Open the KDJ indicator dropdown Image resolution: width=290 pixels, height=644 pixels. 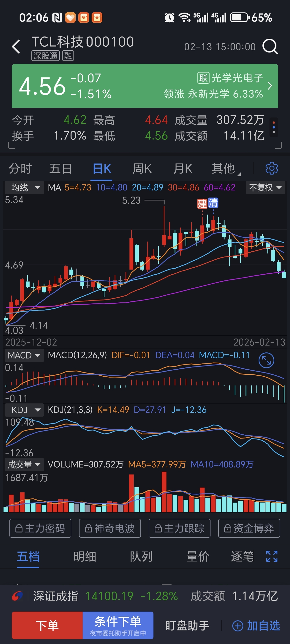(x=24, y=410)
